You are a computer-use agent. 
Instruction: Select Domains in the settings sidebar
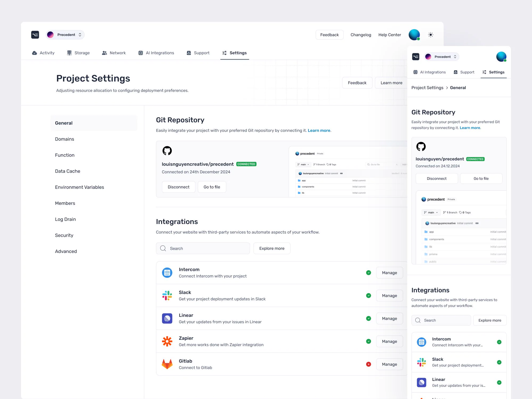(x=65, y=139)
